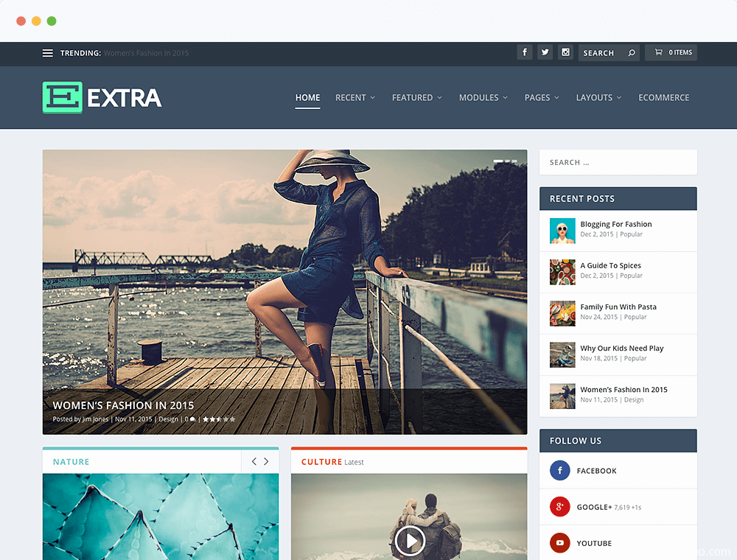Click the Instagram icon in top bar
Viewport: 737px width, 560px height.
click(566, 52)
